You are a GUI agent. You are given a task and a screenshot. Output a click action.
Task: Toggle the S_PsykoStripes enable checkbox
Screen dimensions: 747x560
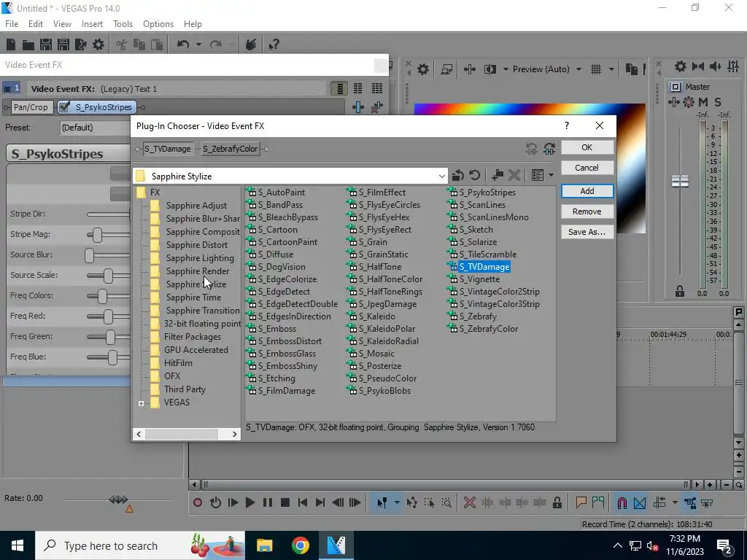point(64,106)
